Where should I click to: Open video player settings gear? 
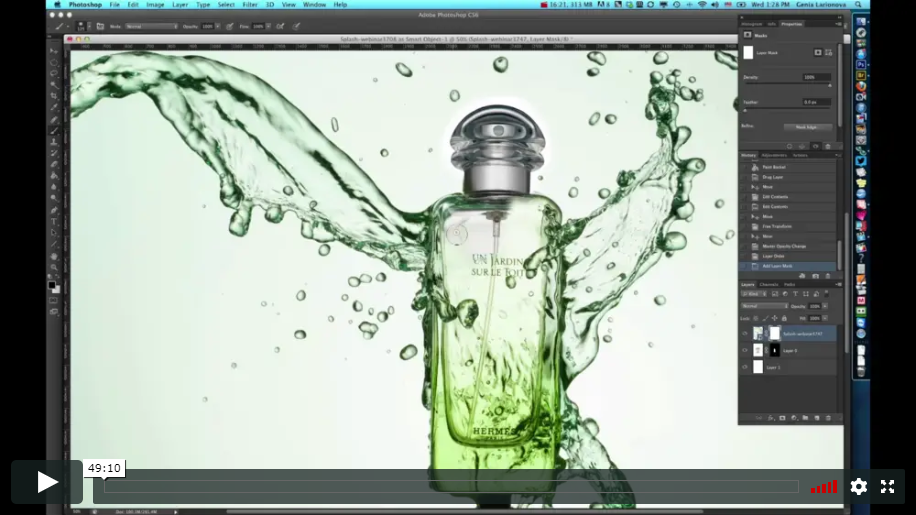[858, 486]
